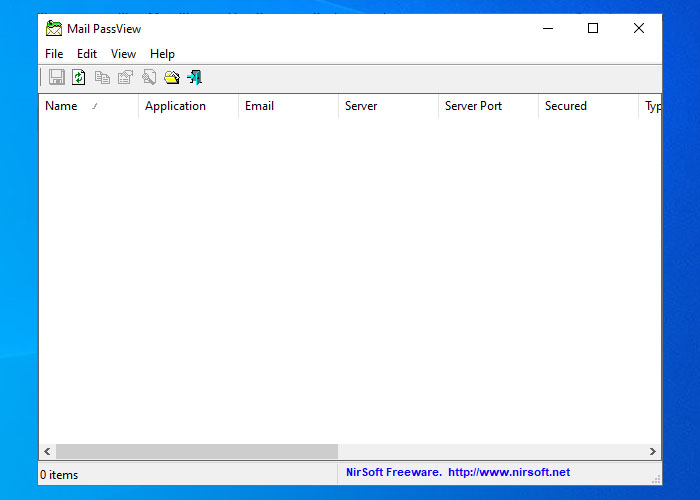700x500 pixels.
Task: Sort by the Server Port column header
Action: (x=488, y=106)
